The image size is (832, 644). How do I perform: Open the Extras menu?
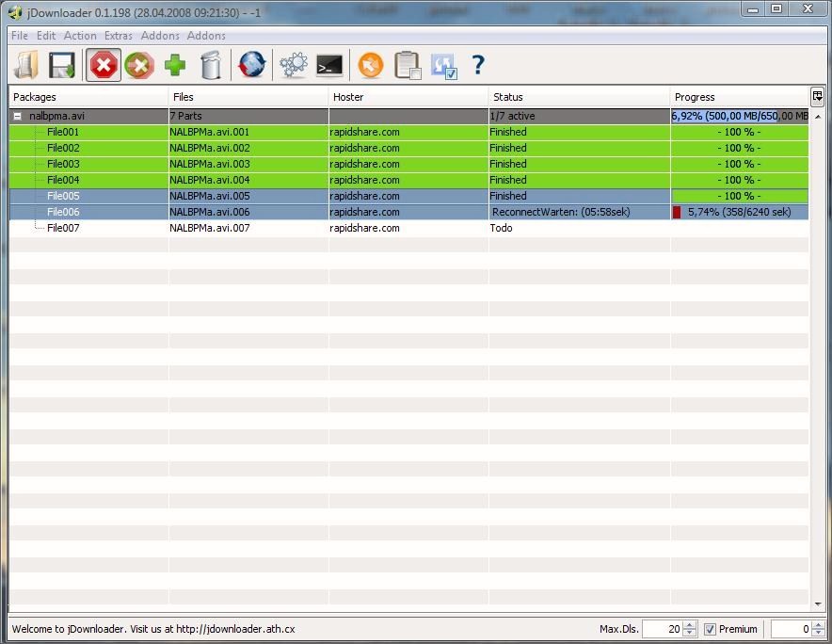[119, 36]
